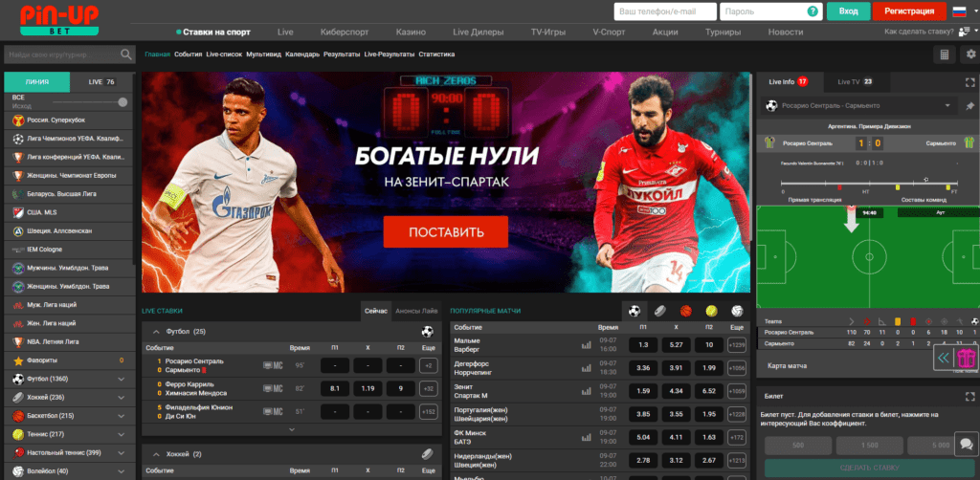Select odds 1.59 for Зенит win
The width and height of the screenshot is (980, 480).
642,391
